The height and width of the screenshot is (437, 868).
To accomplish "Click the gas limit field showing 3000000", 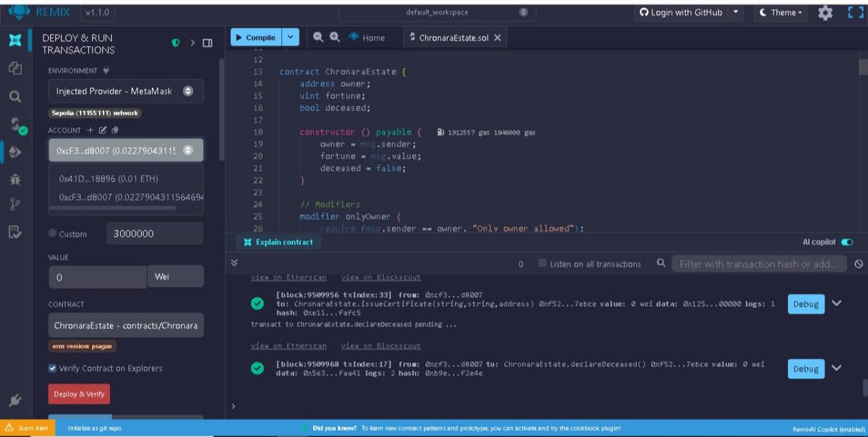I will (154, 234).
